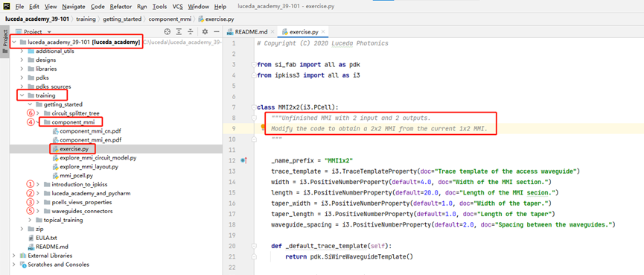Click the folder icon of pdks_sources
The height and width of the screenshot is (275, 644).
click(x=31, y=86)
